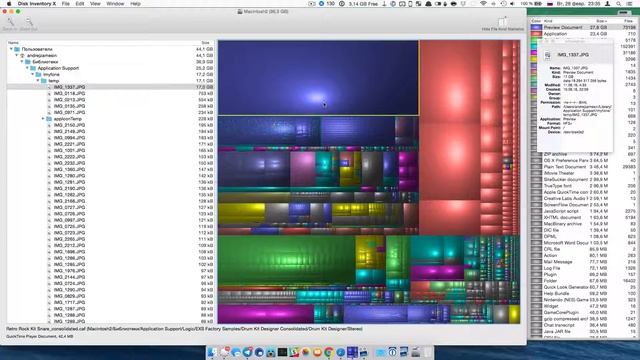Collapse the Пользователи folder
The image size is (640, 360).
click(11, 49)
